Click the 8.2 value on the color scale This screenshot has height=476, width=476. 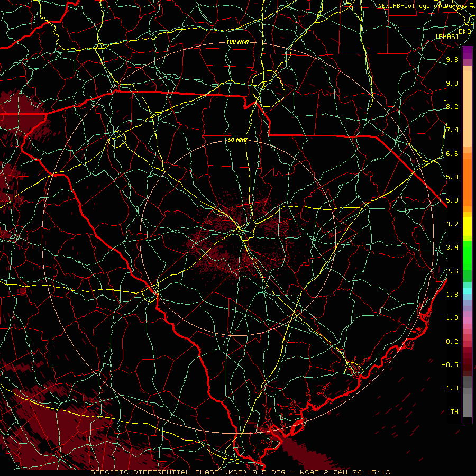coord(452,106)
